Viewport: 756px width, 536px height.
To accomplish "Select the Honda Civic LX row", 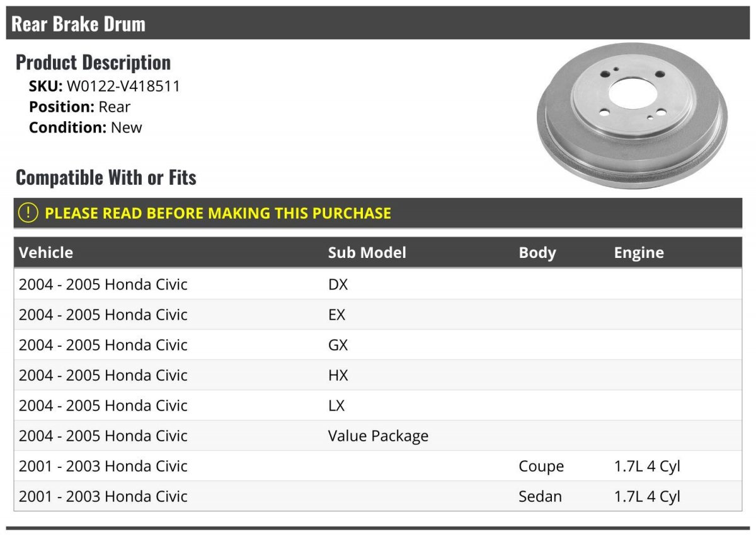I will pyautogui.click(x=378, y=405).
